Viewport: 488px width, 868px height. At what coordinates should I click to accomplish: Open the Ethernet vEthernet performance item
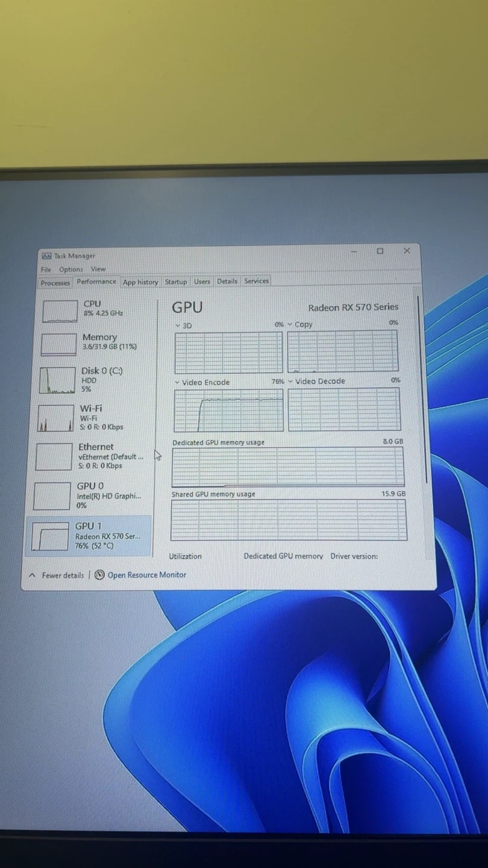[54, 456]
